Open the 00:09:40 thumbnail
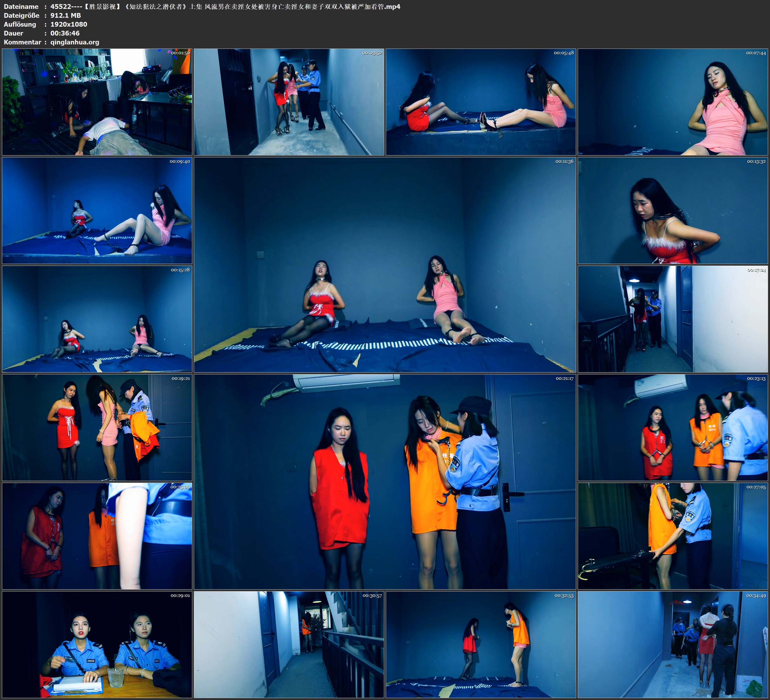This screenshot has width=770, height=700. pos(97,210)
